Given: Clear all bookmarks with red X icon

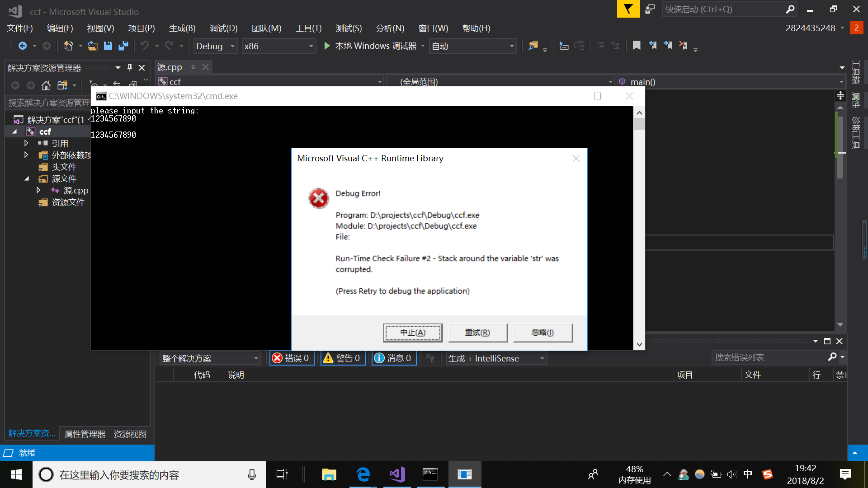Looking at the screenshot, I should pyautogui.click(x=683, y=46).
